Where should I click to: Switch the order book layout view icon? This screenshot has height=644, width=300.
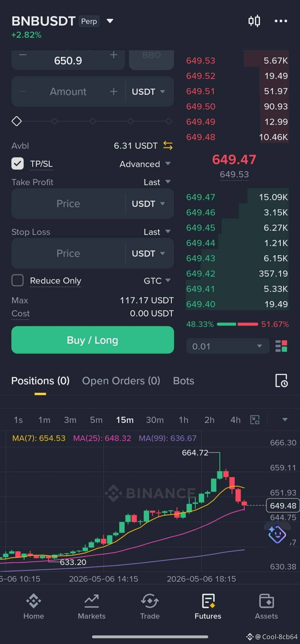(x=281, y=346)
